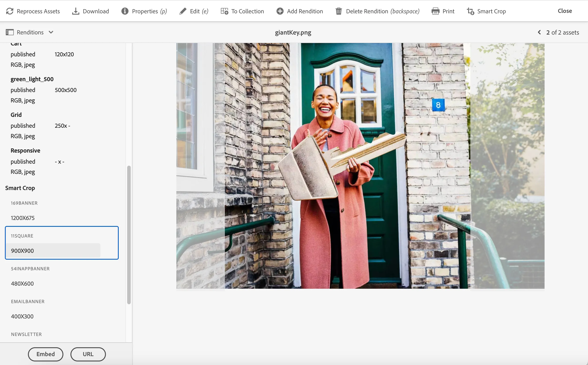Click the Reprocess Assets refresh icon
Screen dimensions: 588x365
click(x=10, y=11)
